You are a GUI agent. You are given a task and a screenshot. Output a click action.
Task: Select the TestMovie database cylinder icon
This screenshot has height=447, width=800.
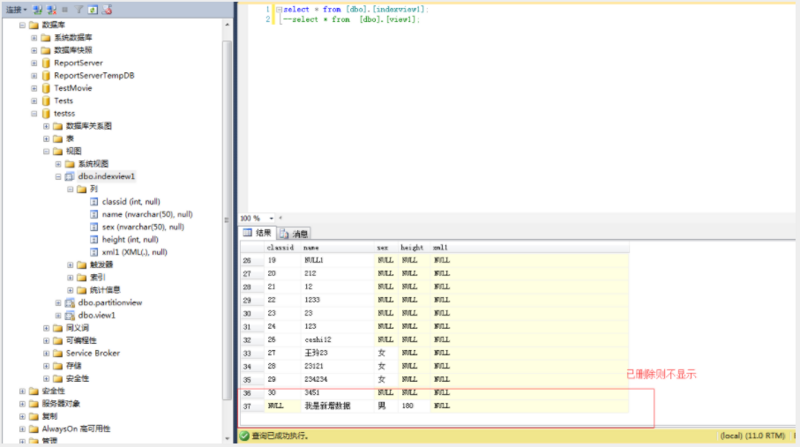point(46,88)
